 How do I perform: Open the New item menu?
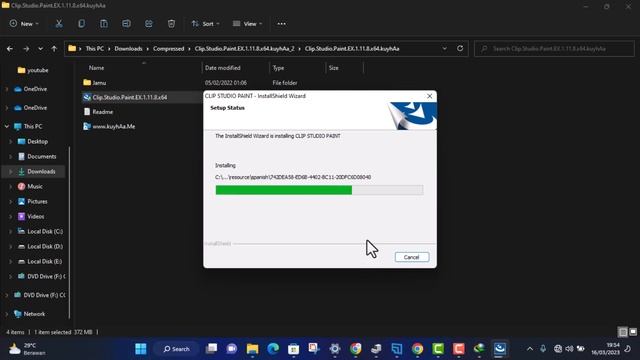[x=24, y=24]
